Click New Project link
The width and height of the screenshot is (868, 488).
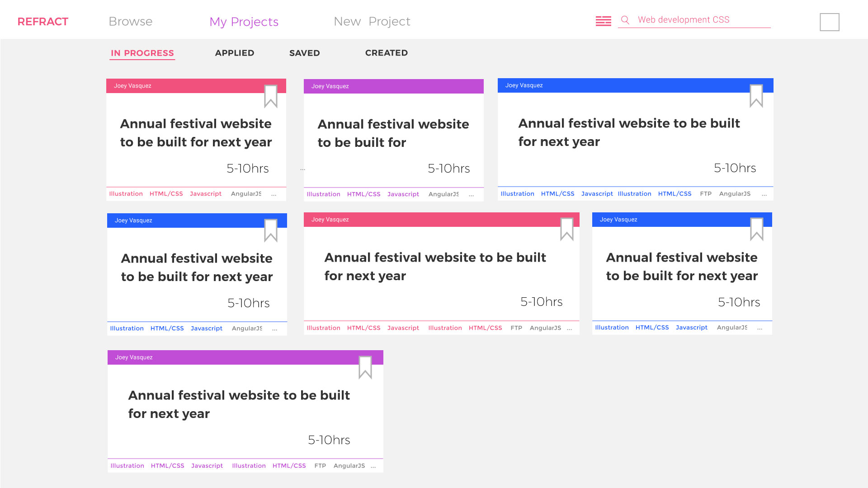[372, 21]
